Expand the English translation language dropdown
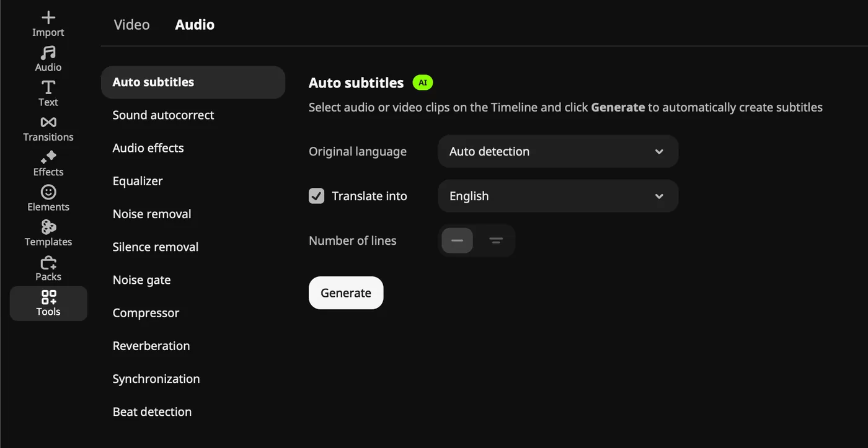 [558, 196]
